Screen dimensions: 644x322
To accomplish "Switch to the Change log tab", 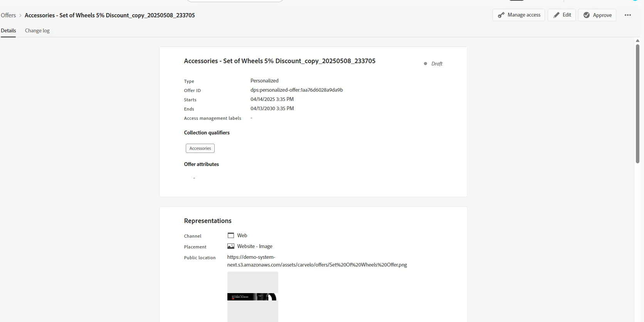I will click(x=37, y=31).
